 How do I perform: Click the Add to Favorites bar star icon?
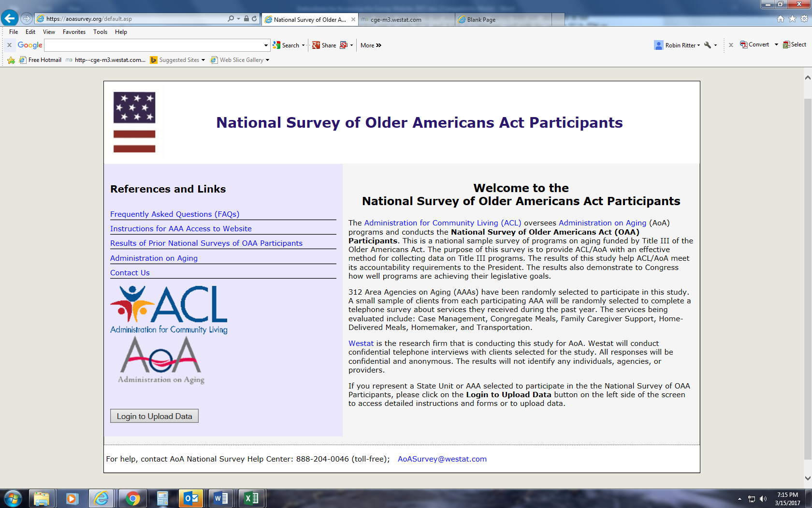(11, 60)
